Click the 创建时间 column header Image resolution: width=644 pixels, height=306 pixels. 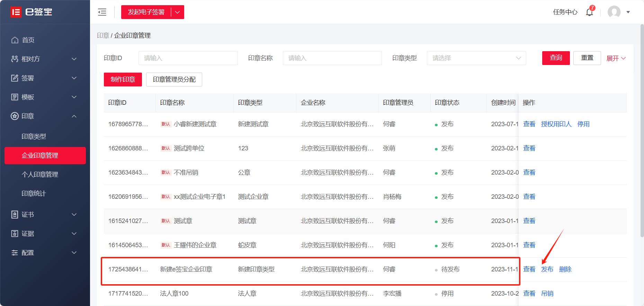coord(503,103)
